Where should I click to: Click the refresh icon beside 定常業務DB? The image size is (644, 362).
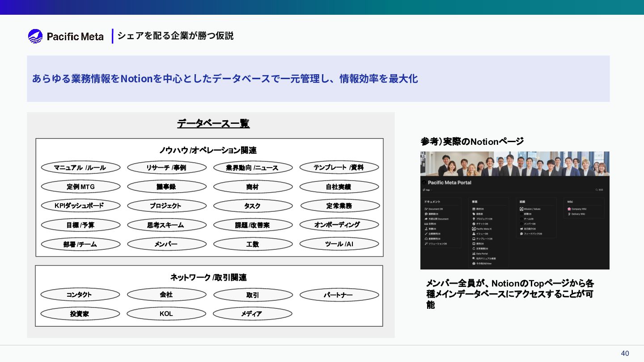tap(474, 248)
